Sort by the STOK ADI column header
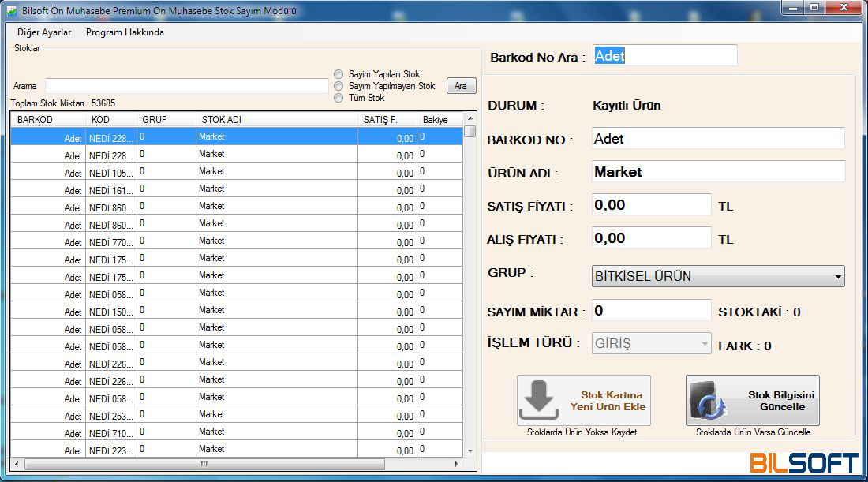 277,120
